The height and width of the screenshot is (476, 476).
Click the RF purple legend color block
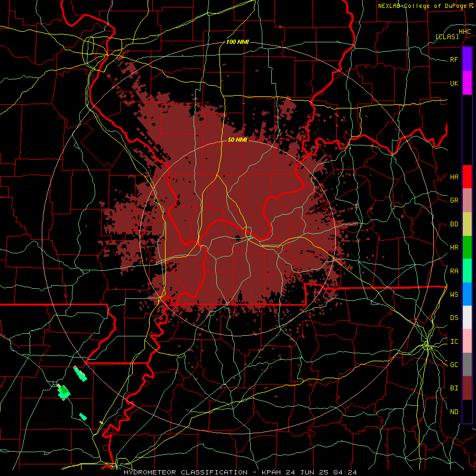pos(467,59)
